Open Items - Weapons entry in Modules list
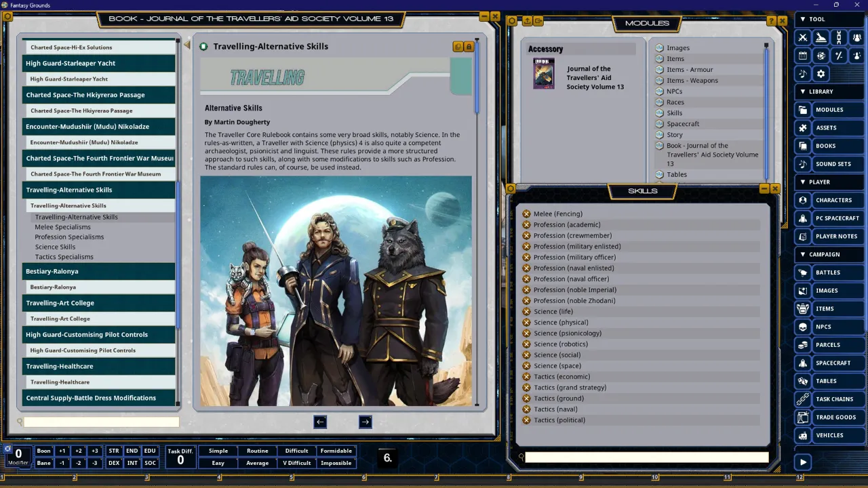The width and height of the screenshot is (868, 488). (692, 81)
